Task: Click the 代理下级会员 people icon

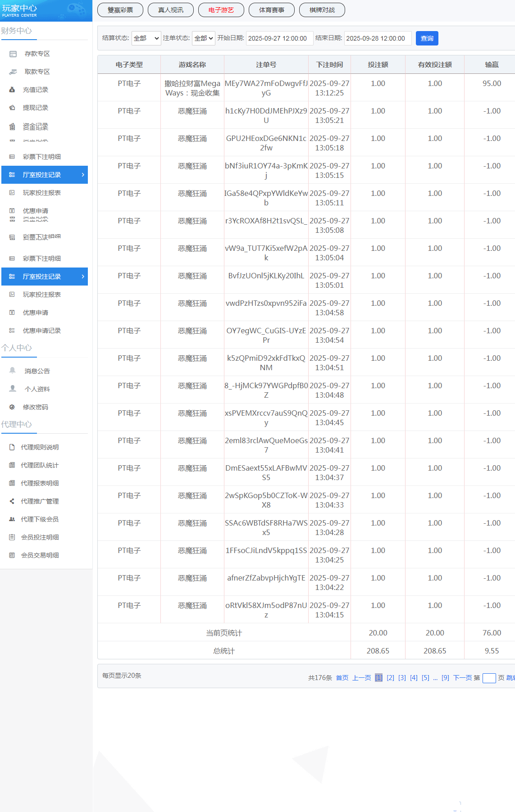Action: 12,519
